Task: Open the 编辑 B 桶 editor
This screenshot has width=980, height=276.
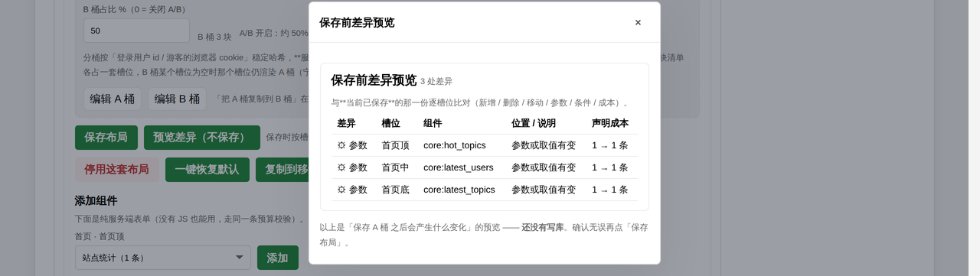Action: (x=178, y=99)
